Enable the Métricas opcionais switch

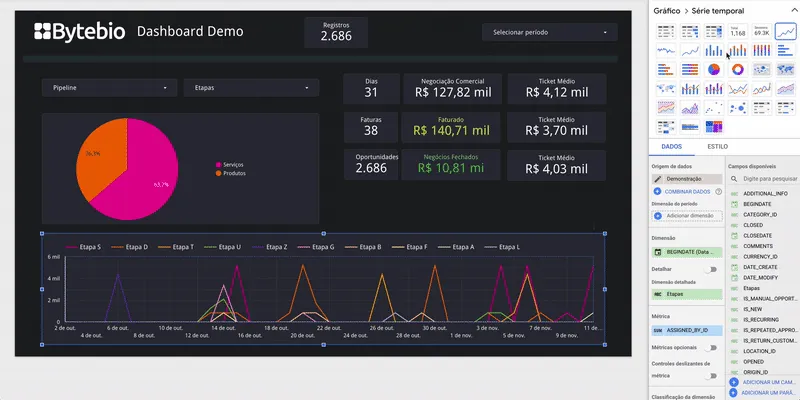[x=711, y=347]
